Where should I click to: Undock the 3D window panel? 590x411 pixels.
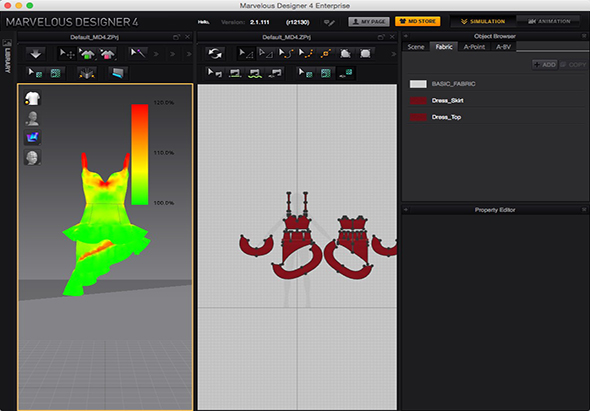(176, 37)
